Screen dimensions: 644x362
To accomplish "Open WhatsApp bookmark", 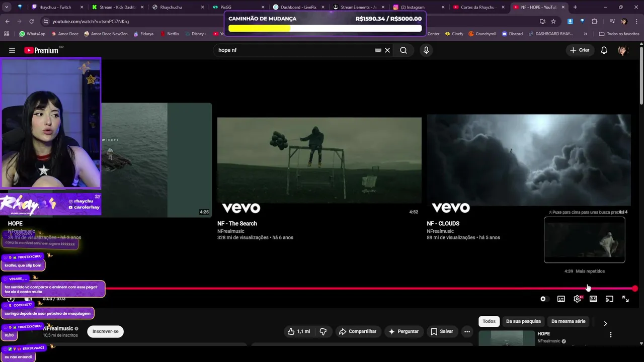I will pos(32,34).
